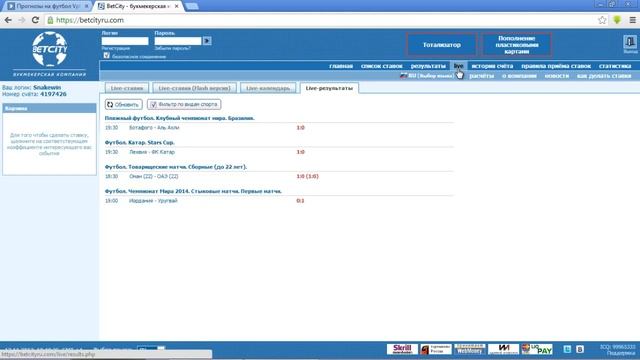Viewport: 640px width, 360px height.
Task: Click the browser back arrow
Action: click(8, 20)
